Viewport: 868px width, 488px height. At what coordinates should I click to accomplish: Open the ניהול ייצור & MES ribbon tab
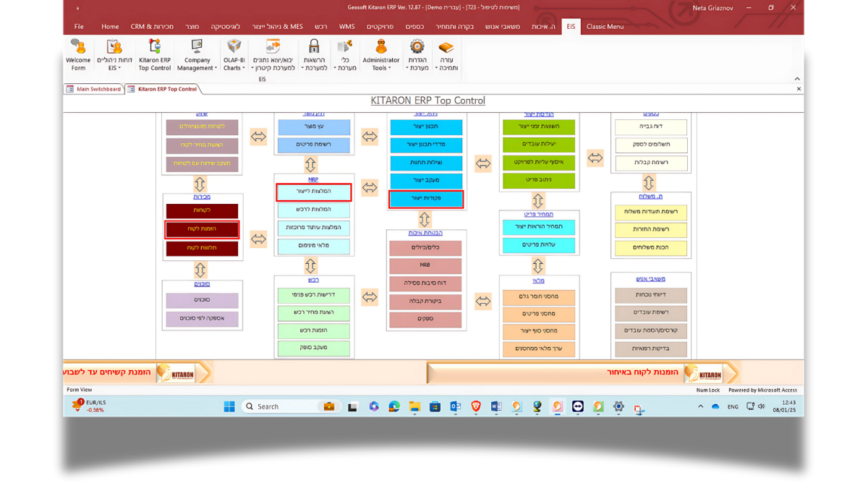277,27
